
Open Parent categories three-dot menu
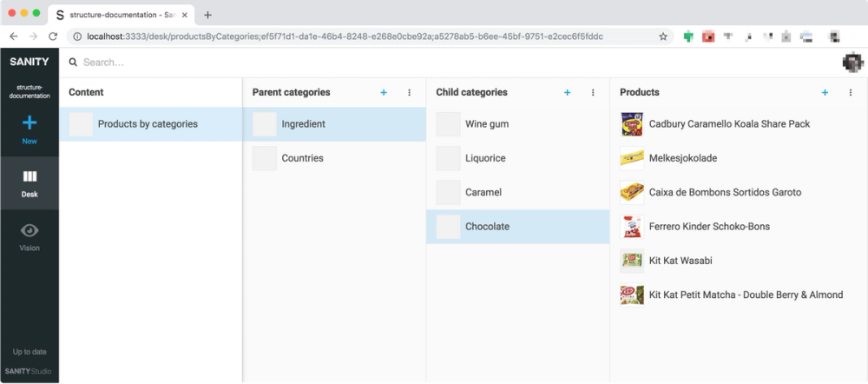(x=409, y=93)
